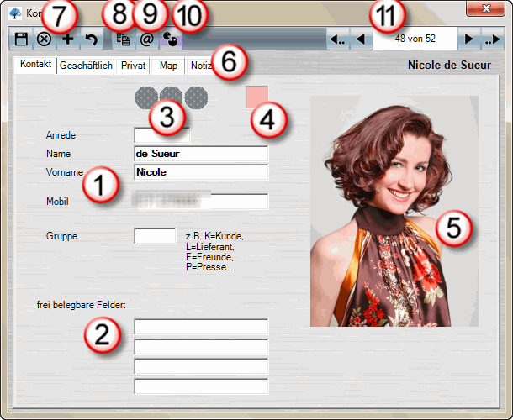This screenshot has width=513, height=420.
Task: Click into the Gruppe input field
Action: coord(155,236)
